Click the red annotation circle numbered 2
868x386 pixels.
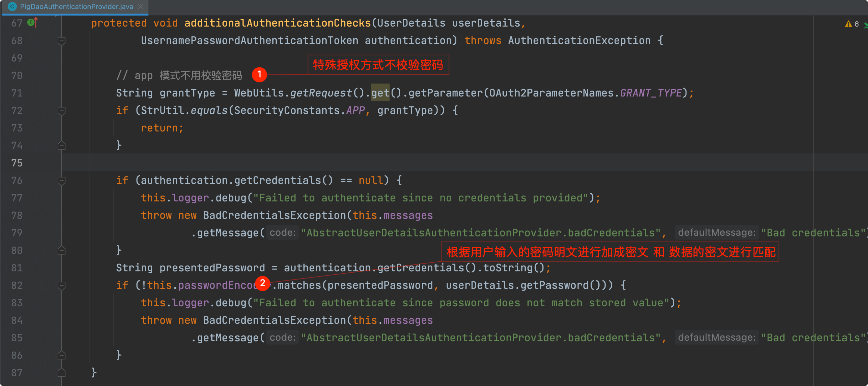coord(263,283)
